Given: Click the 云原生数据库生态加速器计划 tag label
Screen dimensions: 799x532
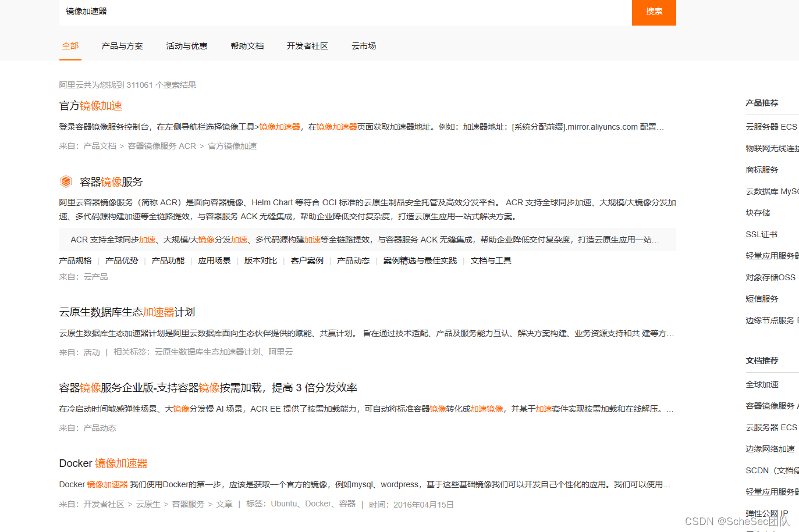Looking at the screenshot, I should [207, 352].
